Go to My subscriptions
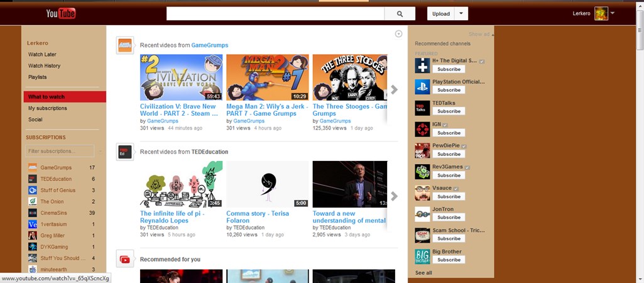Viewport: 644px width, 283px height. pyautogui.click(x=48, y=108)
